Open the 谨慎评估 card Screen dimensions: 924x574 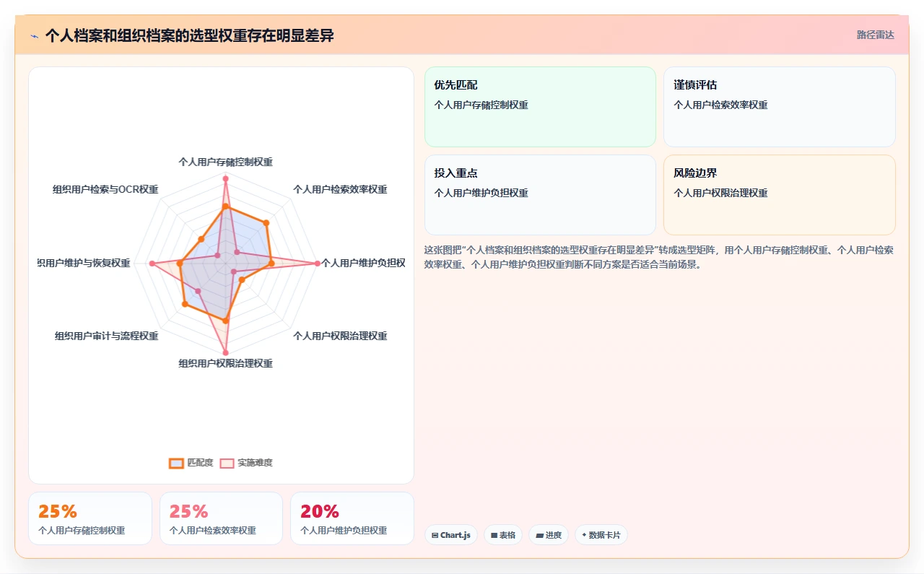point(780,107)
